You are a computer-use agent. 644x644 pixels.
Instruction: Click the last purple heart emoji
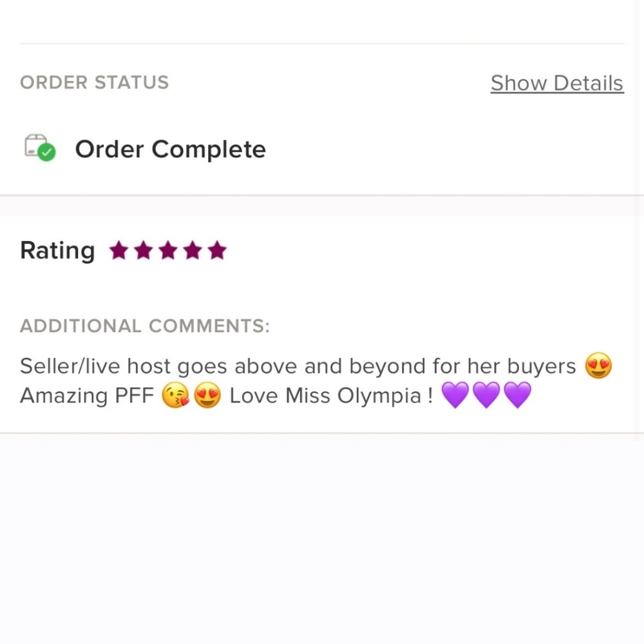point(517,395)
